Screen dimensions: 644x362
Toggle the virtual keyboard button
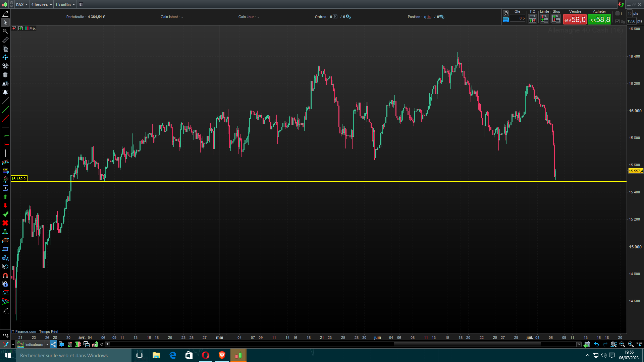[x=506, y=20]
